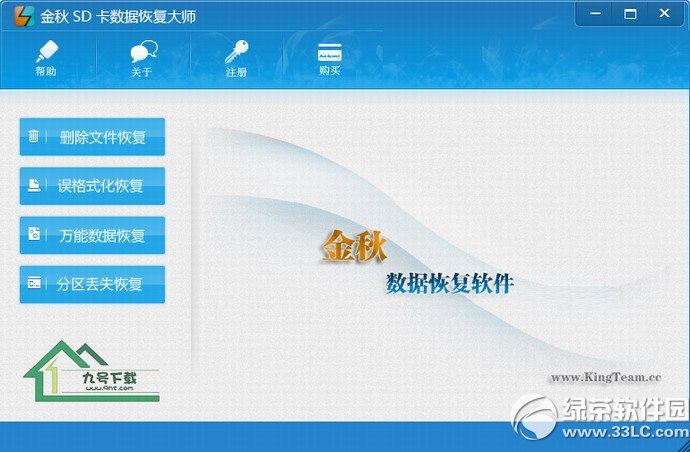Open the 购买 purchase card icon

(x=330, y=58)
